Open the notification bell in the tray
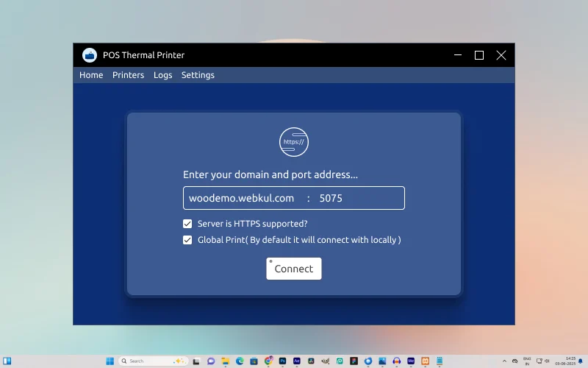 (x=581, y=361)
